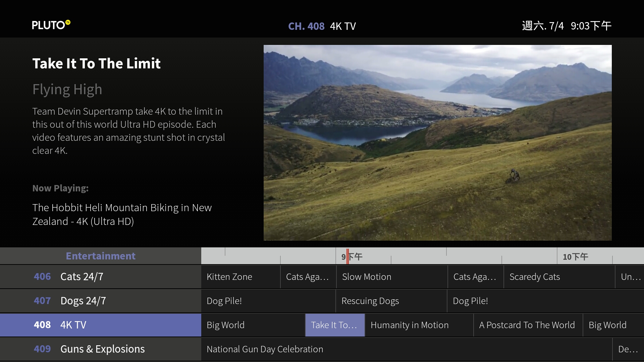Select the first Big World program block
Screen dimensions: 644x362
[x=253, y=325]
